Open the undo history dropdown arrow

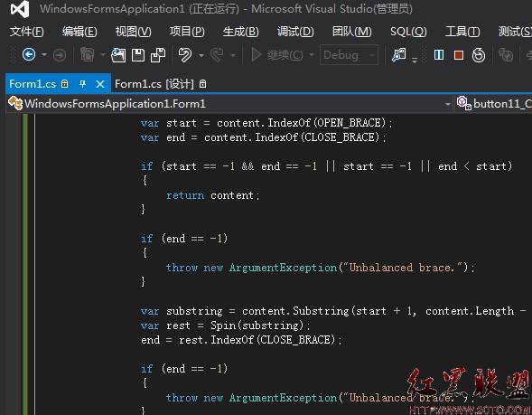(x=201, y=54)
